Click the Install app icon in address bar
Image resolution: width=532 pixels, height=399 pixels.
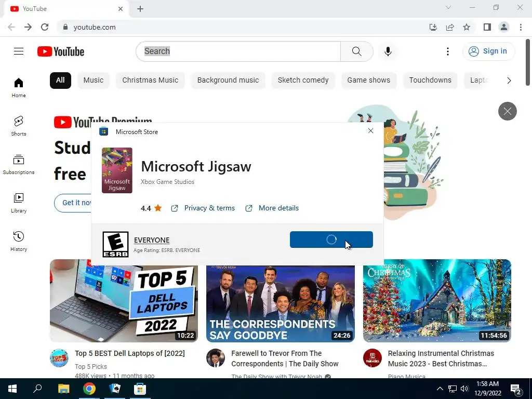coord(433,27)
